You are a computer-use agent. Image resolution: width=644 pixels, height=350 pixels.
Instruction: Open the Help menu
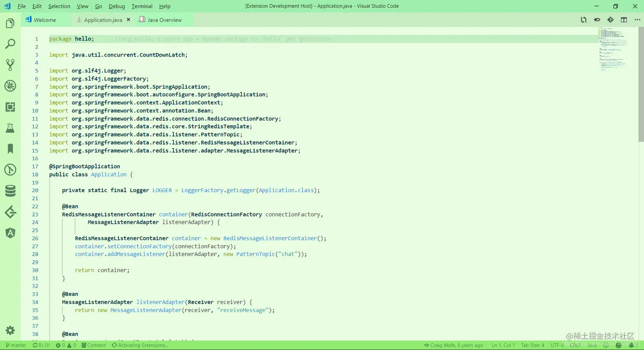(x=165, y=6)
